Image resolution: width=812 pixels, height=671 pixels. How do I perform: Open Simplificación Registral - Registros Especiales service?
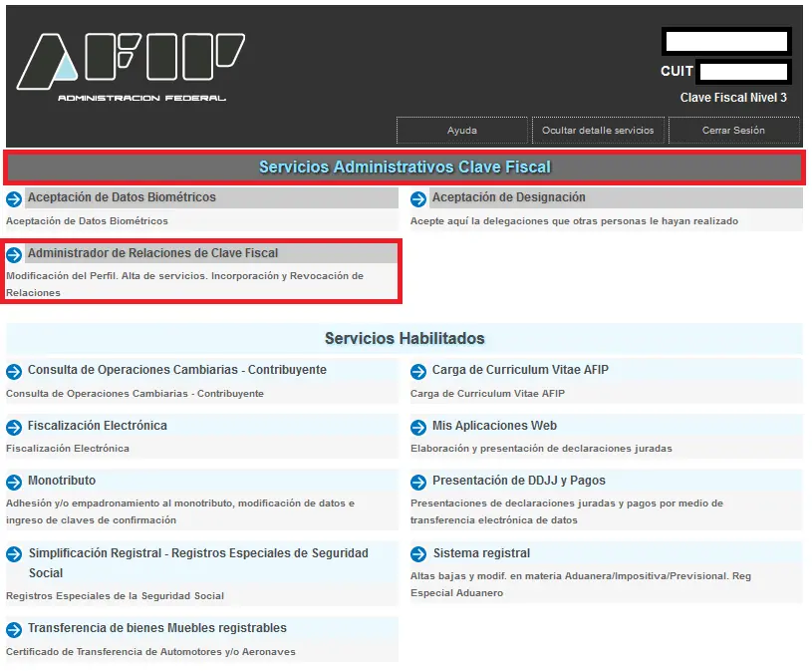(x=198, y=562)
